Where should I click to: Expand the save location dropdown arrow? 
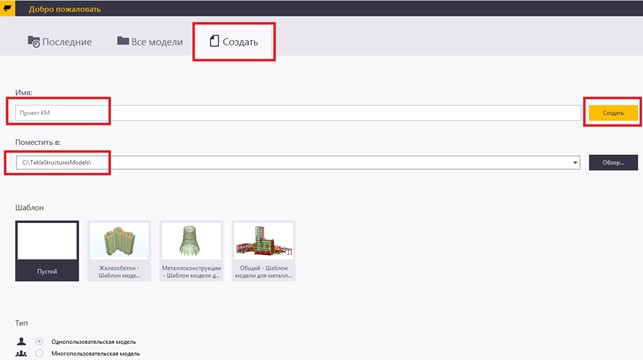click(x=575, y=163)
